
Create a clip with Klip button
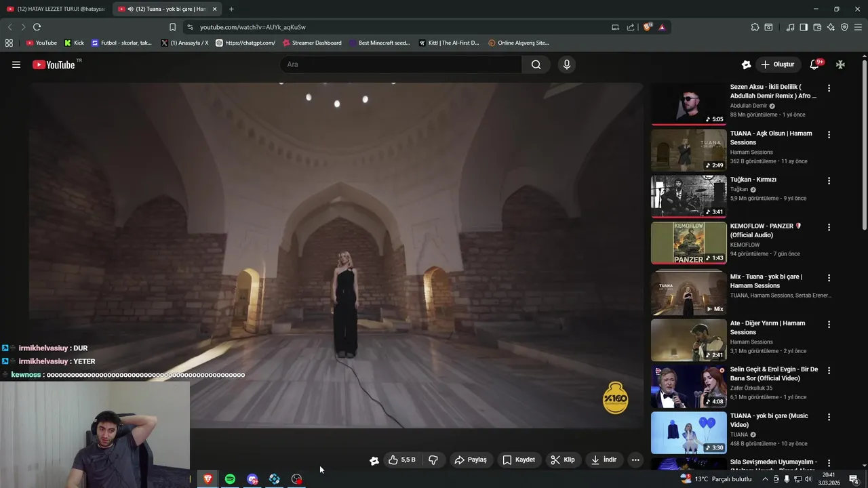pyautogui.click(x=563, y=460)
